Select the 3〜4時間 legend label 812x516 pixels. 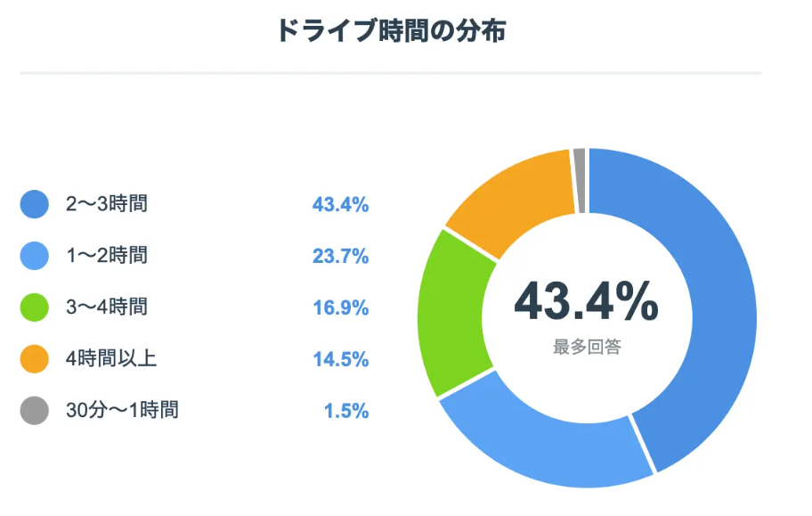(107, 307)
